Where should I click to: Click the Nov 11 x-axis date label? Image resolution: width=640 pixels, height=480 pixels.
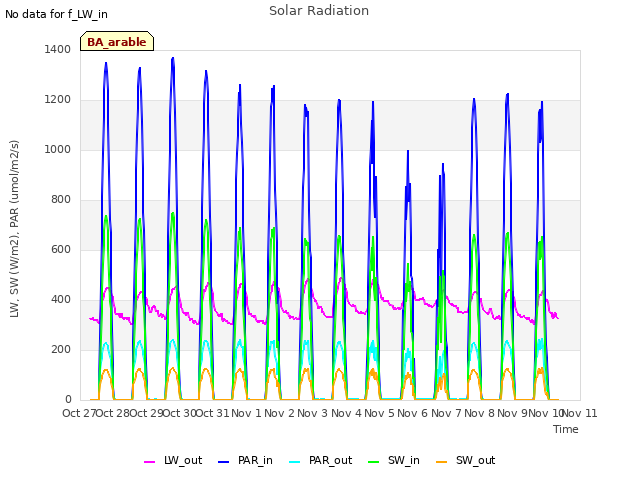click(x=580, y=413)
